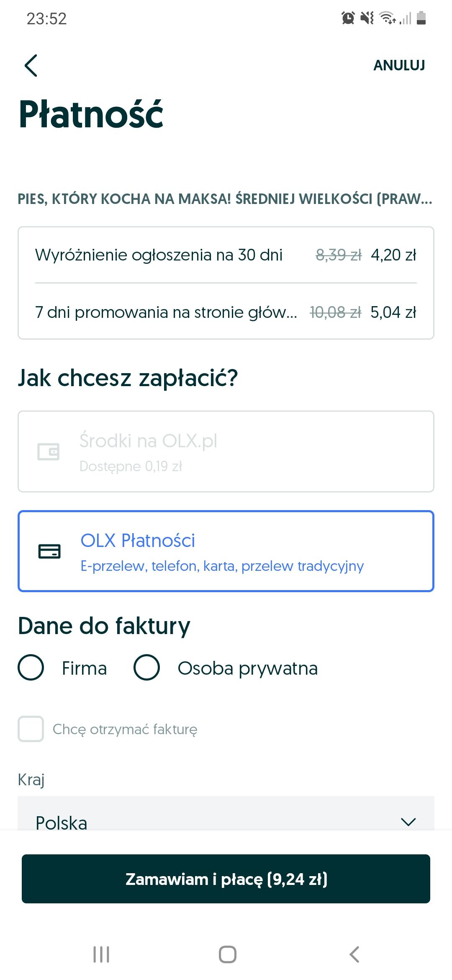Tap the chevron on the country selector
Viewport: 452px width, 980px height.
(x=408, y=822)
